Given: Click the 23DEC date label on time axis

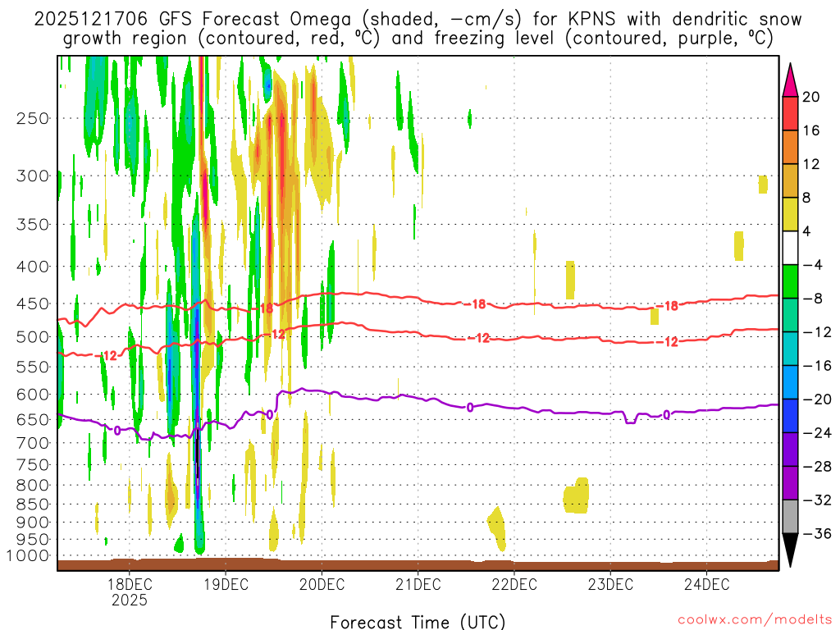Looking at the screenshot, I should click(610, 584).
